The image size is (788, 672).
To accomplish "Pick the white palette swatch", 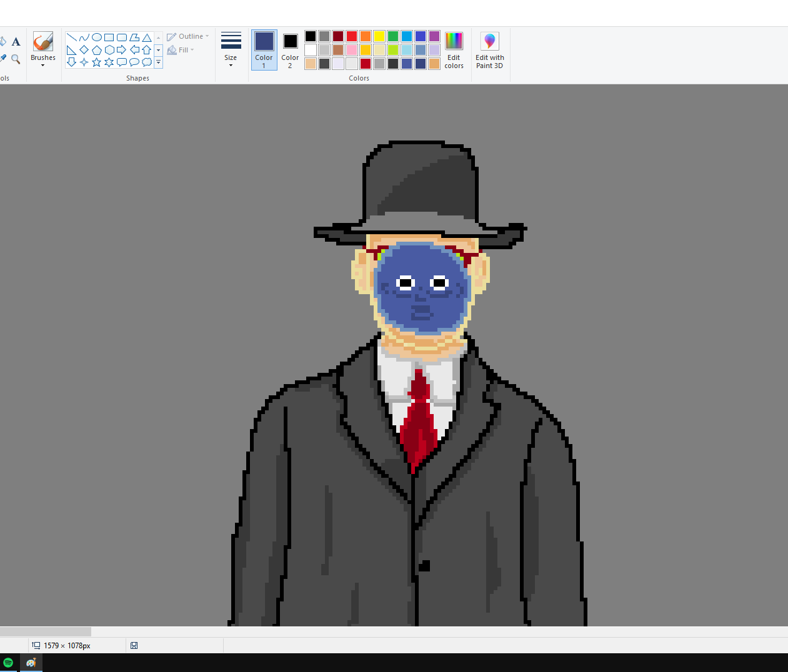I will (x=311, y=50).
